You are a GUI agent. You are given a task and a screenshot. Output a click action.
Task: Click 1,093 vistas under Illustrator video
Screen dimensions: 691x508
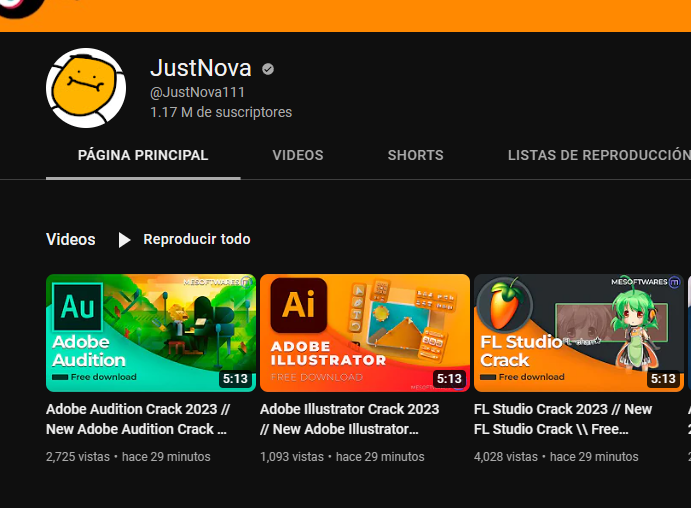click(292, 457)
